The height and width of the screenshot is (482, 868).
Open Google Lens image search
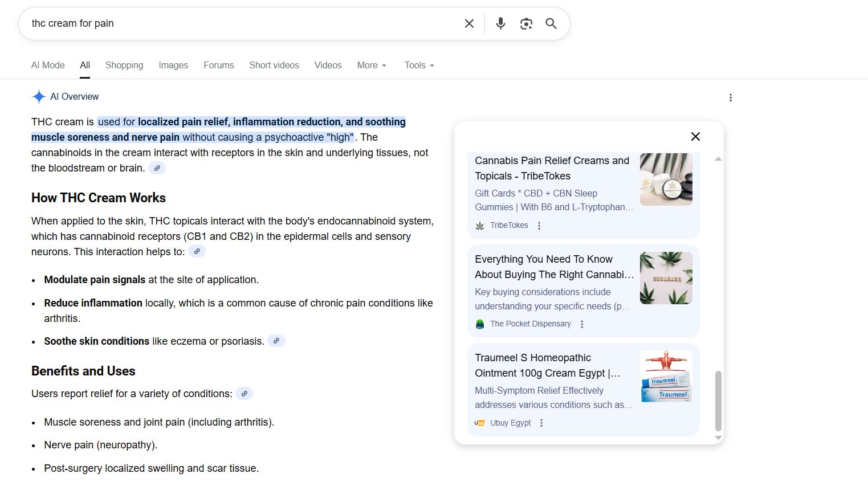pyautogui.click(x=526, y=23)
